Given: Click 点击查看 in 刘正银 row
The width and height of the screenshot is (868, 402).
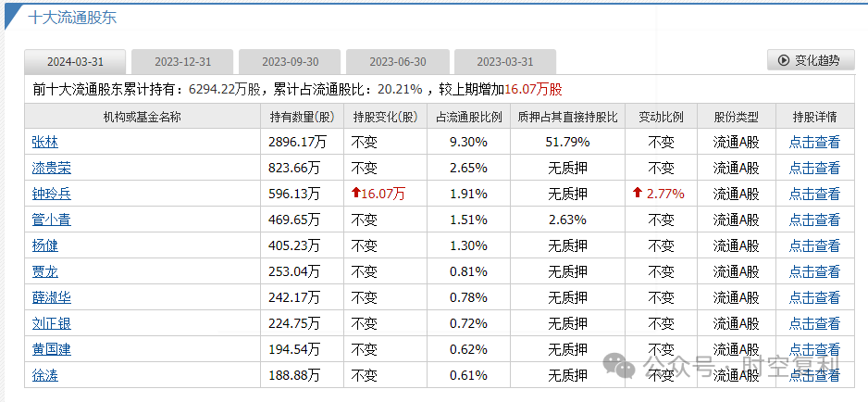Looking at the screenshot, I should point(814,323).
